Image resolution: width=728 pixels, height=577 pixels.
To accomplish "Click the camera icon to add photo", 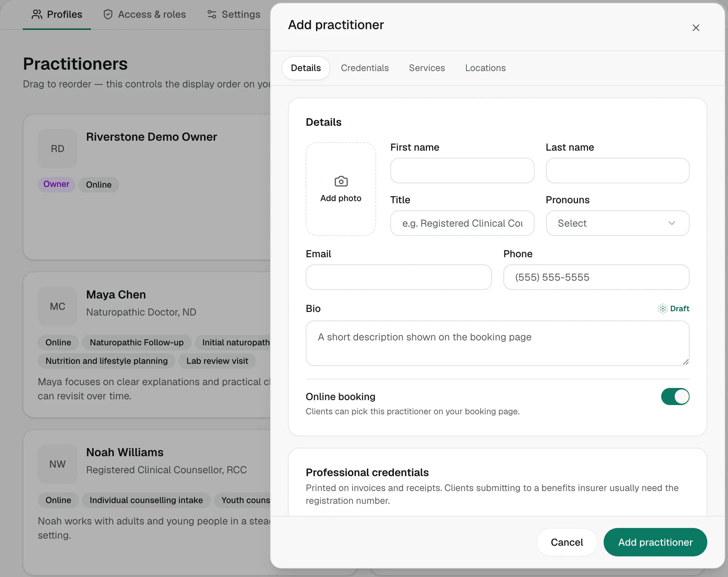I will click(341, 181).
